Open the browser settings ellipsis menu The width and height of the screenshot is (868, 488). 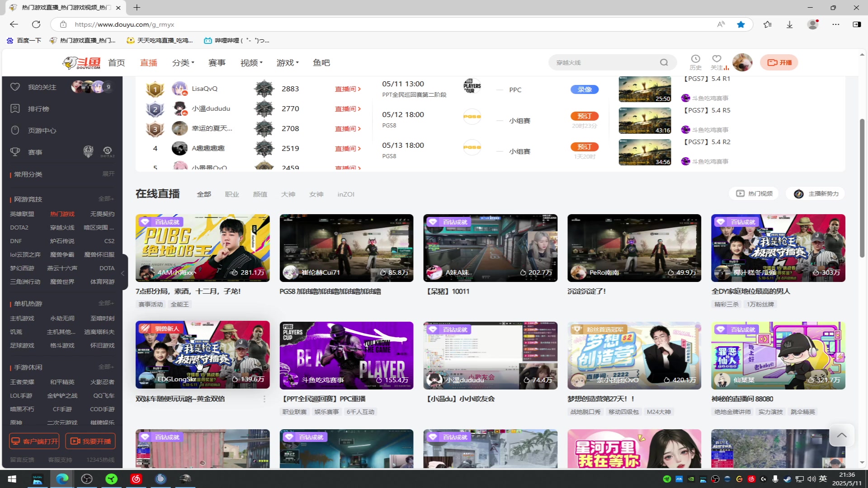[835, 24]
